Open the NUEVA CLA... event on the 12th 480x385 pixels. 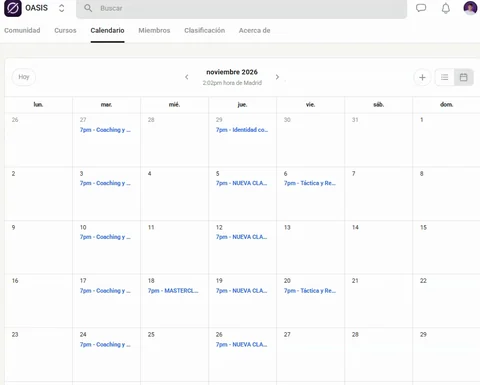(x=242, y=237)
